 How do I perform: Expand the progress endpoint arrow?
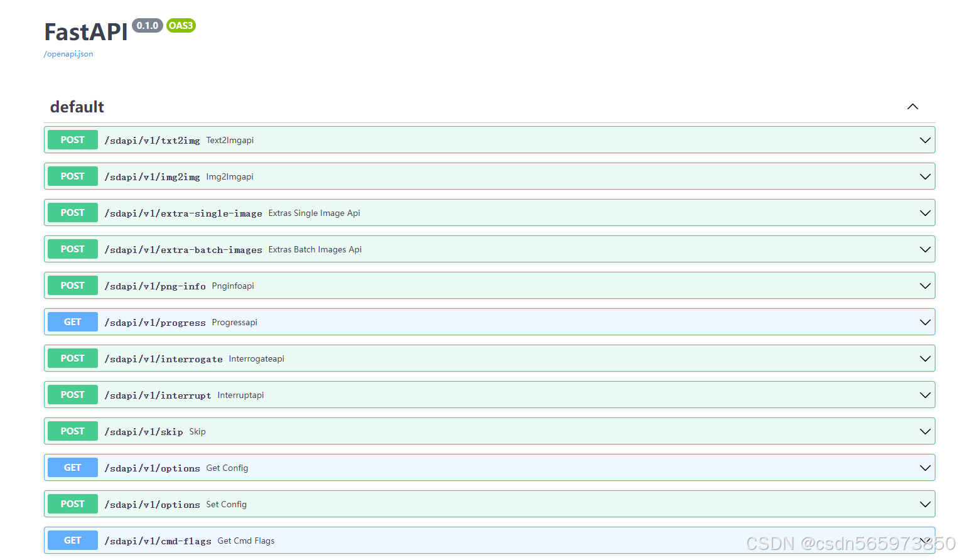tap(925, 322)
